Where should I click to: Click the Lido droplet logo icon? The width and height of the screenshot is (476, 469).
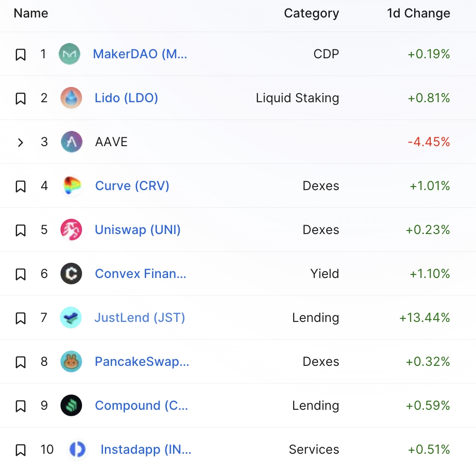tap(71, 98)
